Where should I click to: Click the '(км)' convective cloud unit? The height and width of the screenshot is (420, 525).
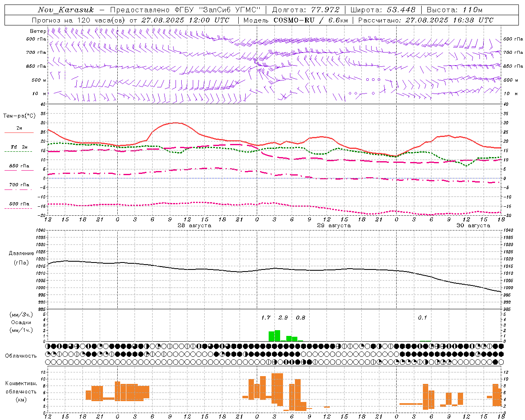click(x=21, y=399)
